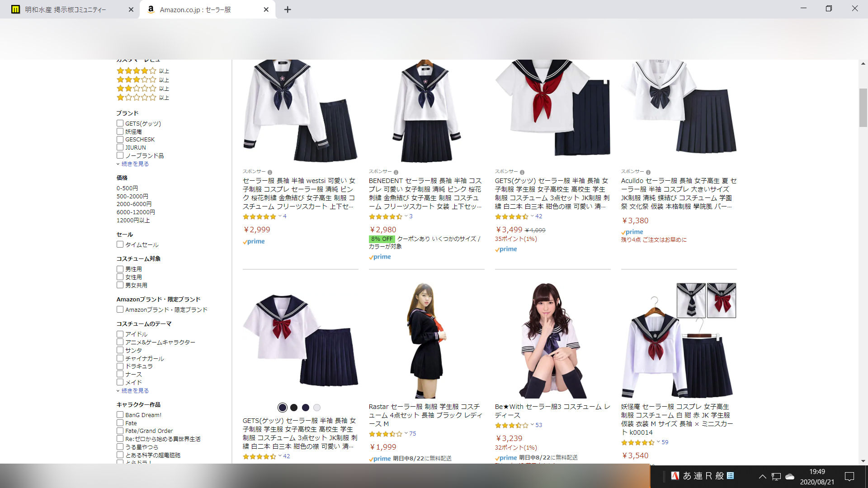Open the BENEDENT セーラー服 product title
The width and height of the screenshot is (868, 488).
(425, 193)
